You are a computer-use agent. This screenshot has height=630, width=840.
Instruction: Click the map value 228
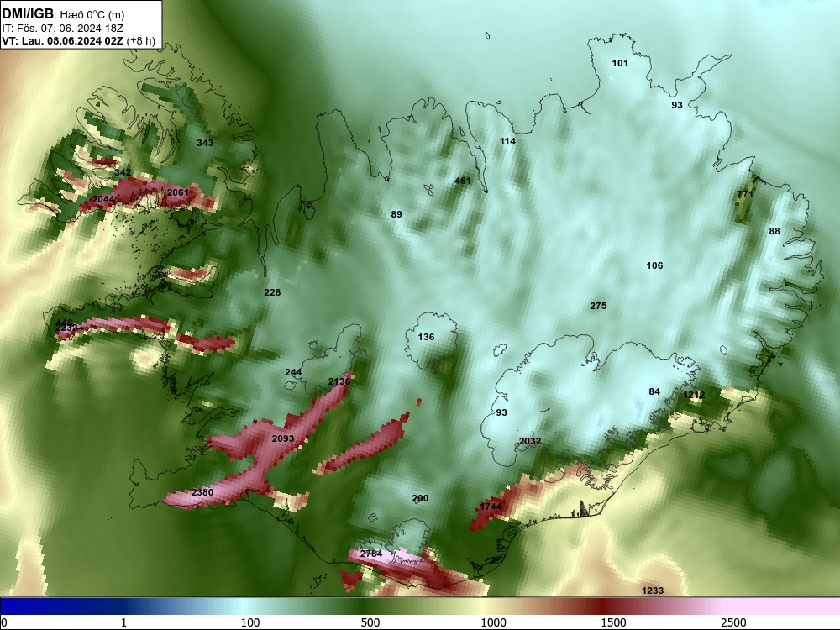272,292
